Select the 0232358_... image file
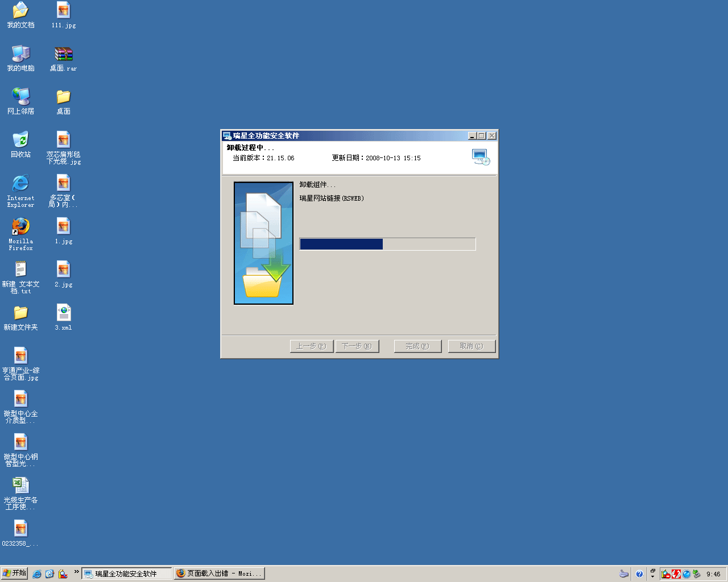 [x=20, y=533]
